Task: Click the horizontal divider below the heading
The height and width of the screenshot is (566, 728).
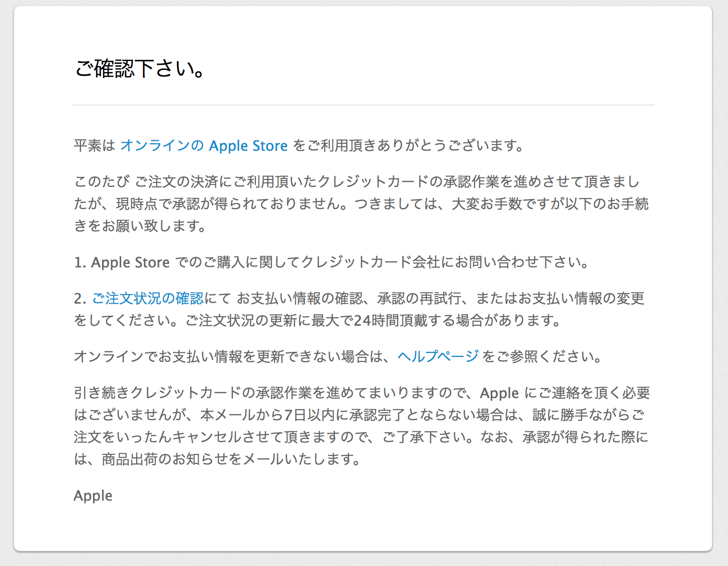Action: point(362,105)
